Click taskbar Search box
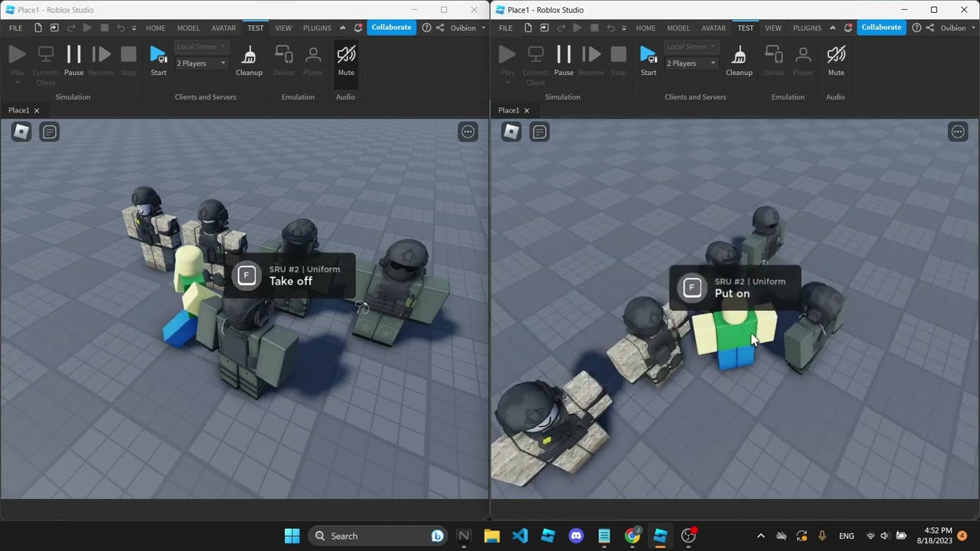Image resolution: width=980 pixels, height=551 pixels. coord(379,536)
